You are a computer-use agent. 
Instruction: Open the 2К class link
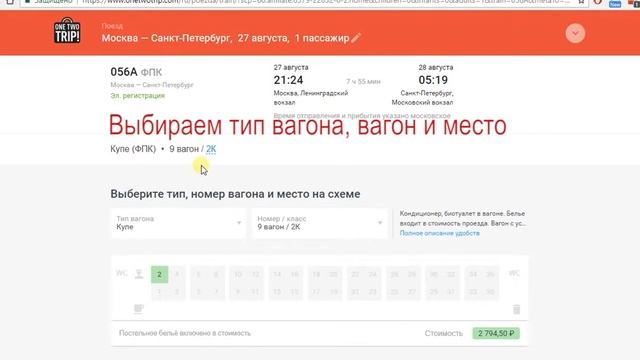tap(211, 149)
